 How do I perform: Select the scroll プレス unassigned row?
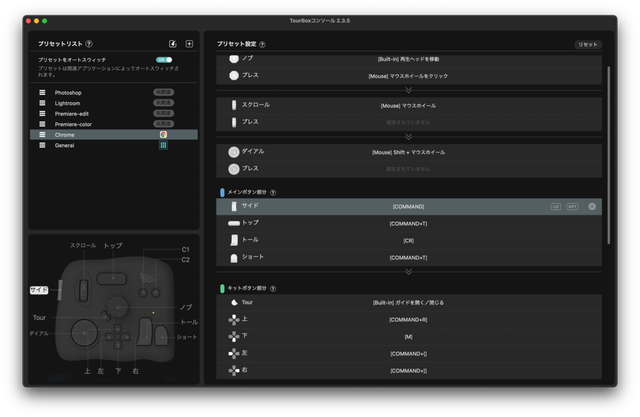point(409,122)
